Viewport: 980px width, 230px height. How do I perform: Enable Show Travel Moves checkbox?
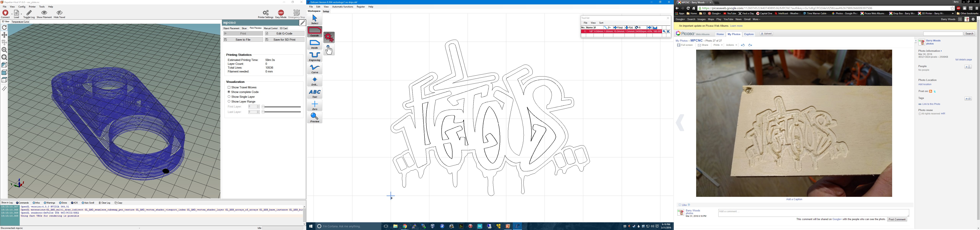(229, 88)
